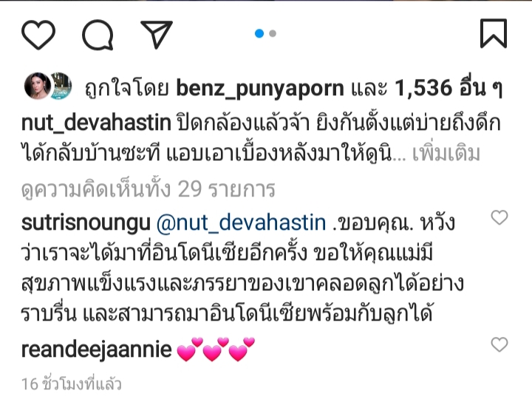
Task: Tap the 16 ชั่วโมงที่แล้ว timestamp
Action: pos(71,384)
